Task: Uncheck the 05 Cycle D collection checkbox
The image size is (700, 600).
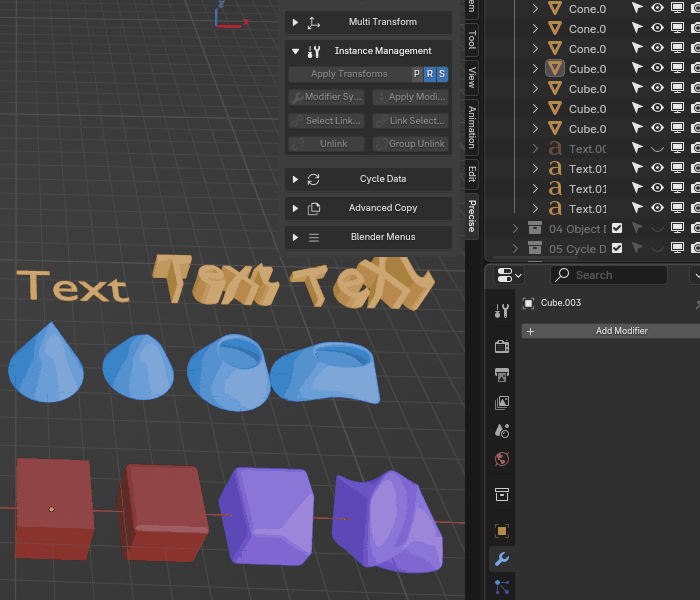Action: pyautogui.click(x=617, y=248)
